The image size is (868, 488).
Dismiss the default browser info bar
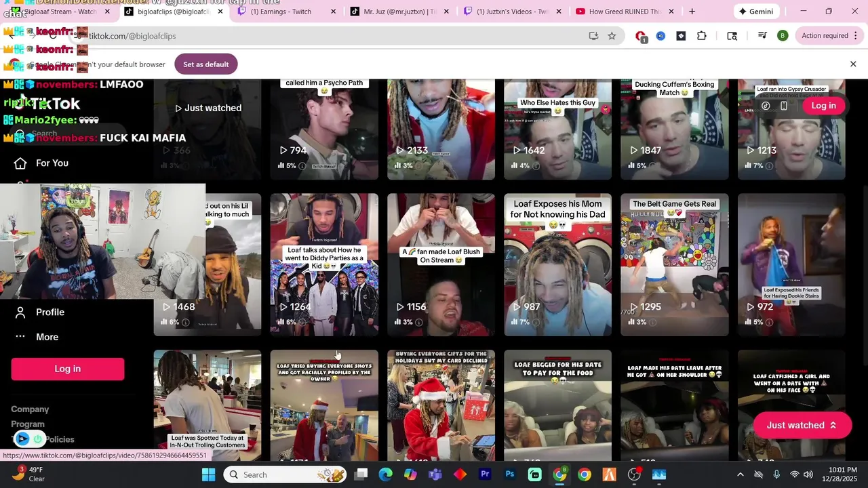click(853, 64)
